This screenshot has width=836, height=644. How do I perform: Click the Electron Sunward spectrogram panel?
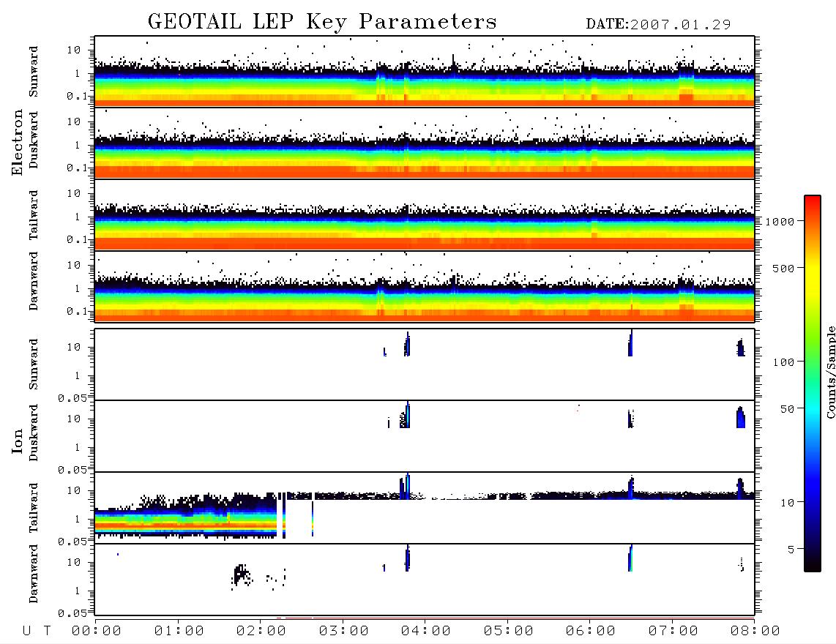click(425, 72)
